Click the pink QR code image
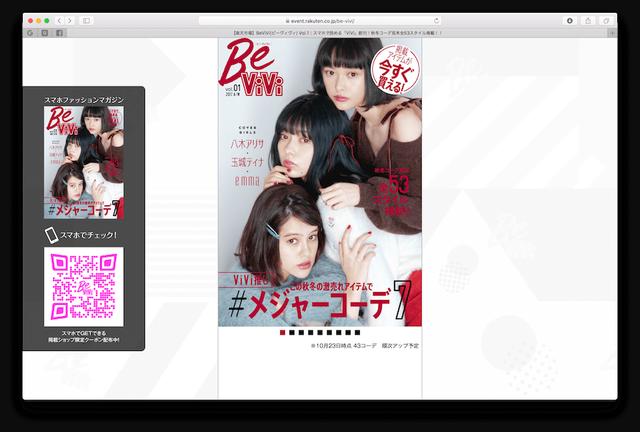The width and height of the screenshot is (640, 432). [x=84, y=287]
